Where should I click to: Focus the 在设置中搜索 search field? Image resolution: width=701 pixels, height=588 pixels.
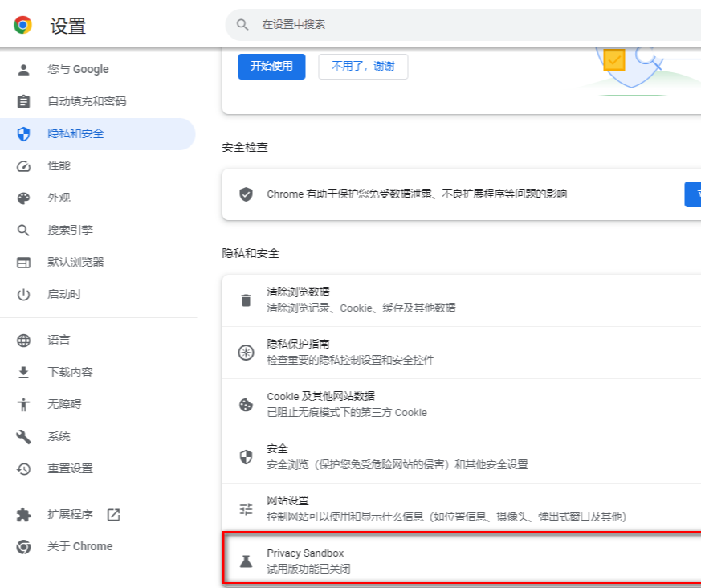(x=463, y=25)
